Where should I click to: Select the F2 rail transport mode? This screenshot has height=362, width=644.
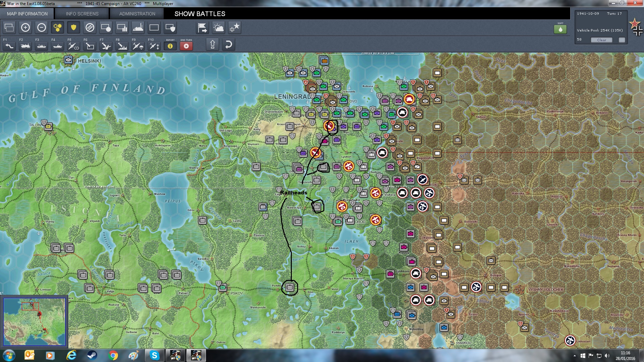[25, 46]
